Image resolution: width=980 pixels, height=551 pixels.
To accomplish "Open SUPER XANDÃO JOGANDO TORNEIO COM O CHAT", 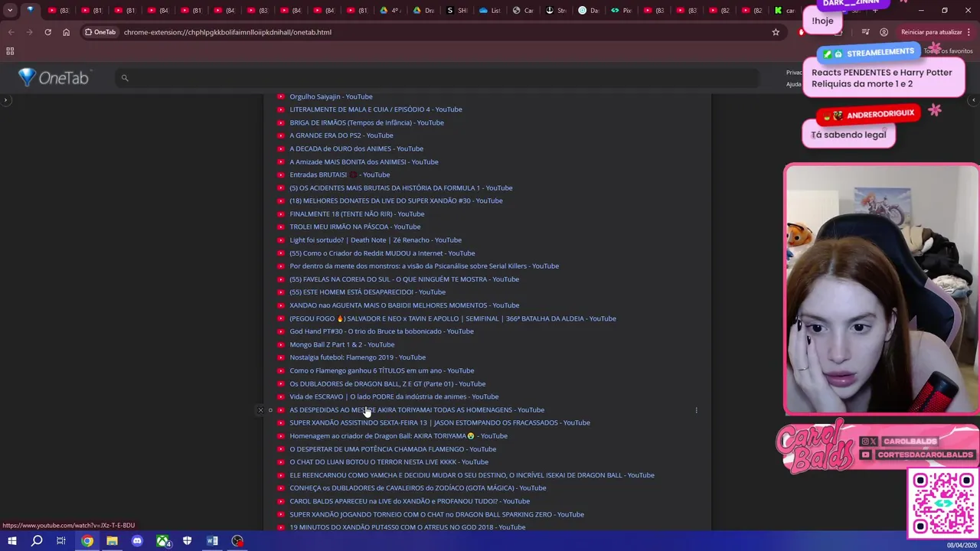I will pyautogui.click(x=436, y=514).
